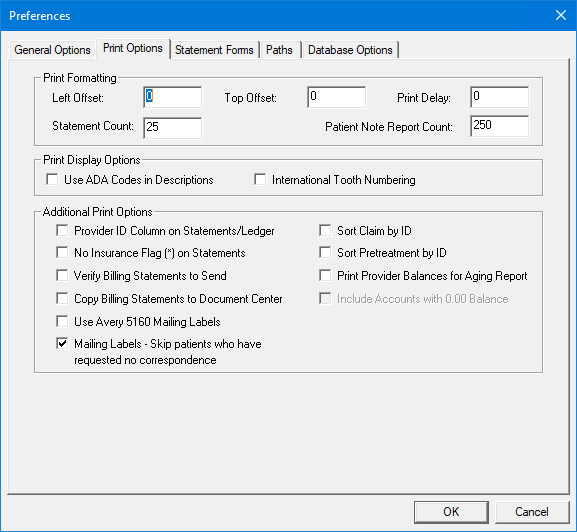Click the Patient Note Report Count field
The image size is (577, 532).
tap(499, 126)
